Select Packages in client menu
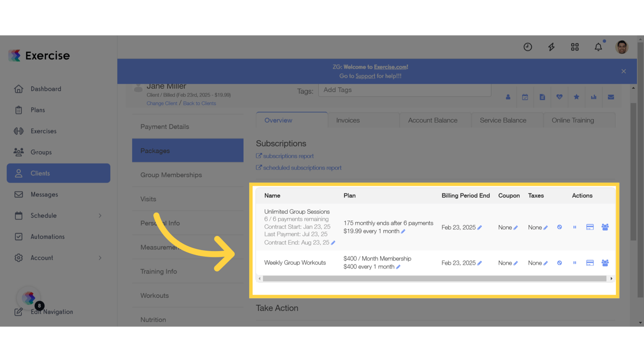 (x=188, y=150)
